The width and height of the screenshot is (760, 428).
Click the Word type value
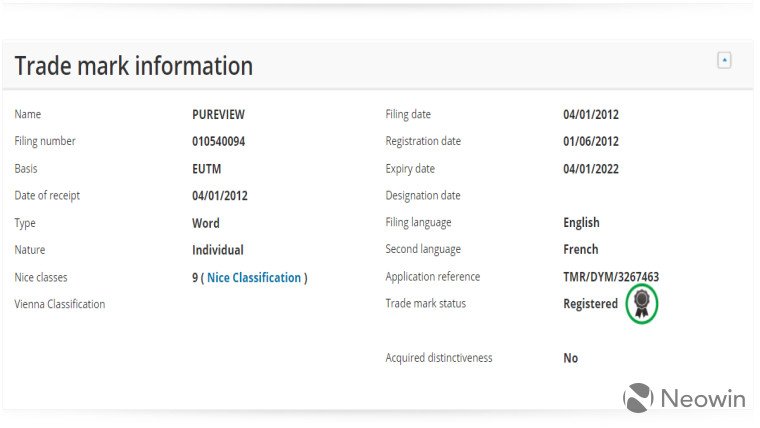tap(206, 223)
